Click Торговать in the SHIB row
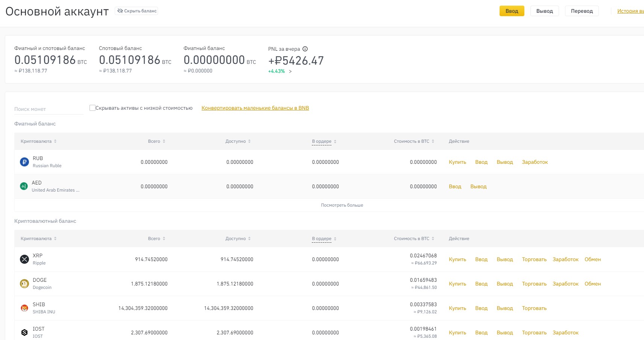 click(534, 308)
